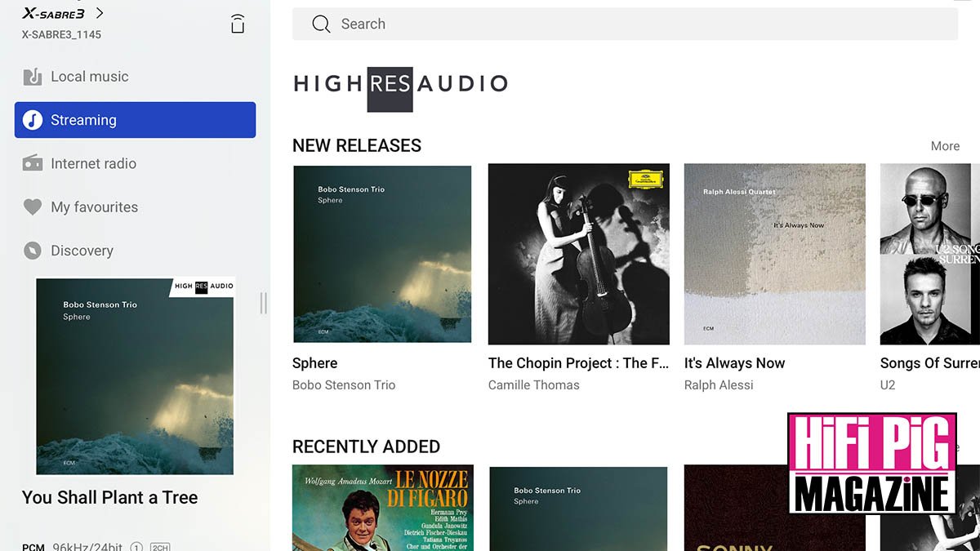Viewport: 980px width, 551px height.
Task: Open the My favourites section
Action: point(94,207)
